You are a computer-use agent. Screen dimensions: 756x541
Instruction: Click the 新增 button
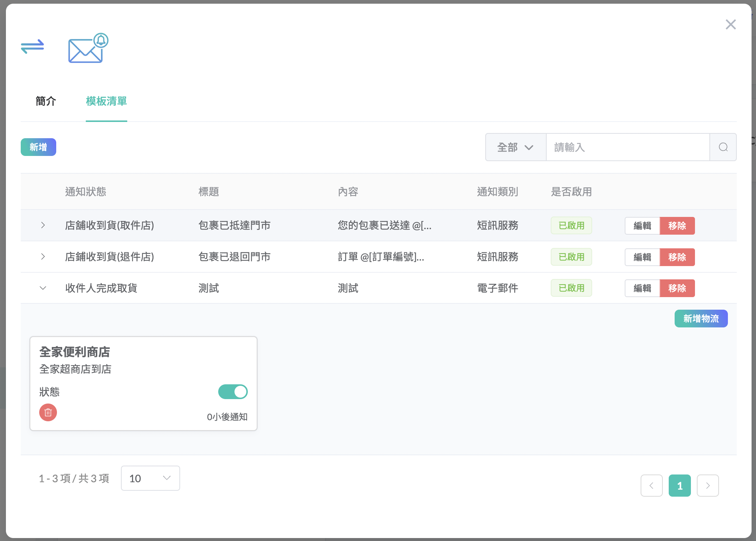click(38, 147)
